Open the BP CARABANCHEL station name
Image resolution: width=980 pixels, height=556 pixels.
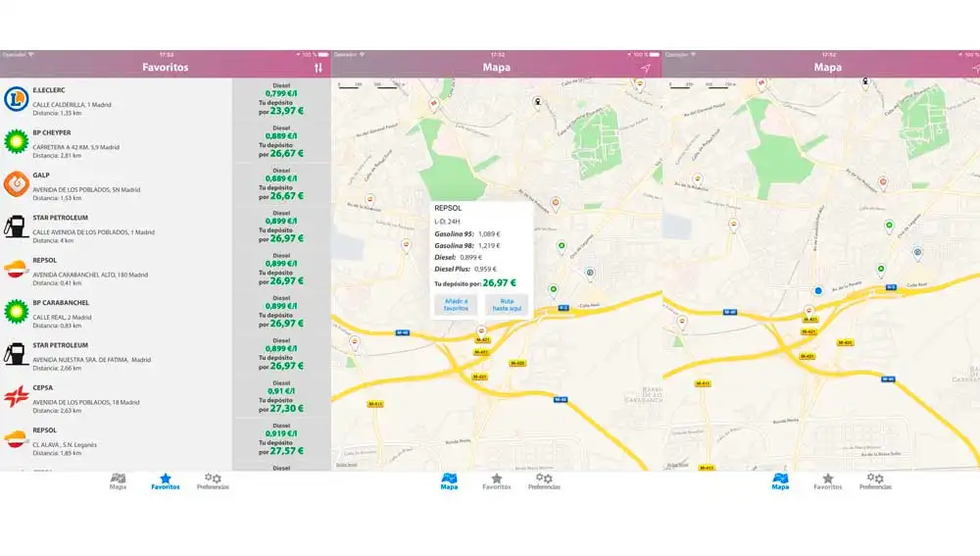(61, 303)
